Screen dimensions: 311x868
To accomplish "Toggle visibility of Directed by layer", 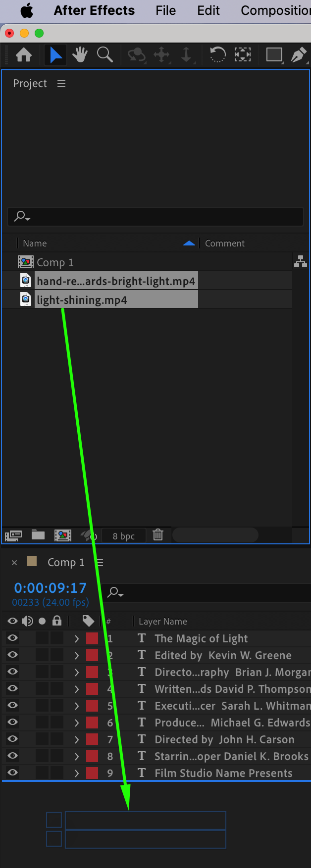I will coord(13,739).
